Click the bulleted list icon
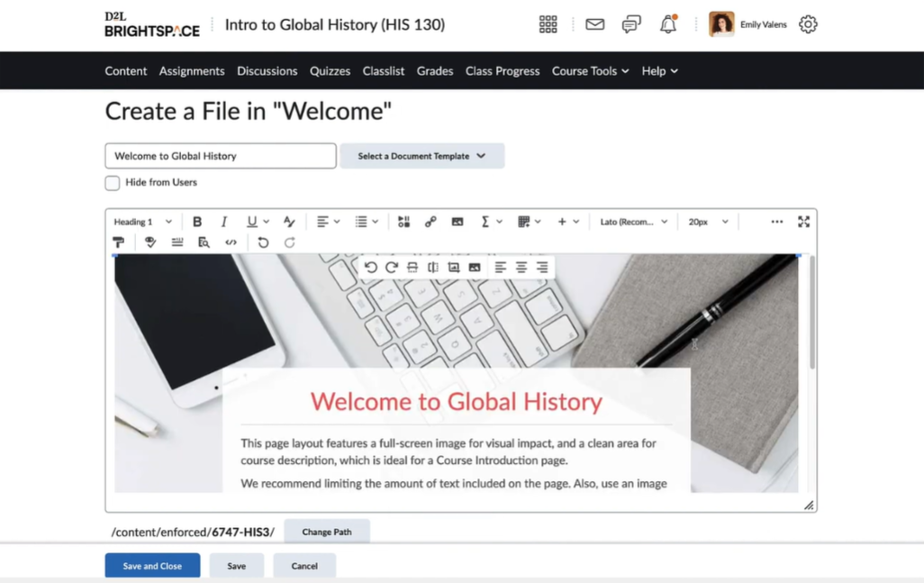The width and height of the screenshot is (924, 583). point(360,222)
